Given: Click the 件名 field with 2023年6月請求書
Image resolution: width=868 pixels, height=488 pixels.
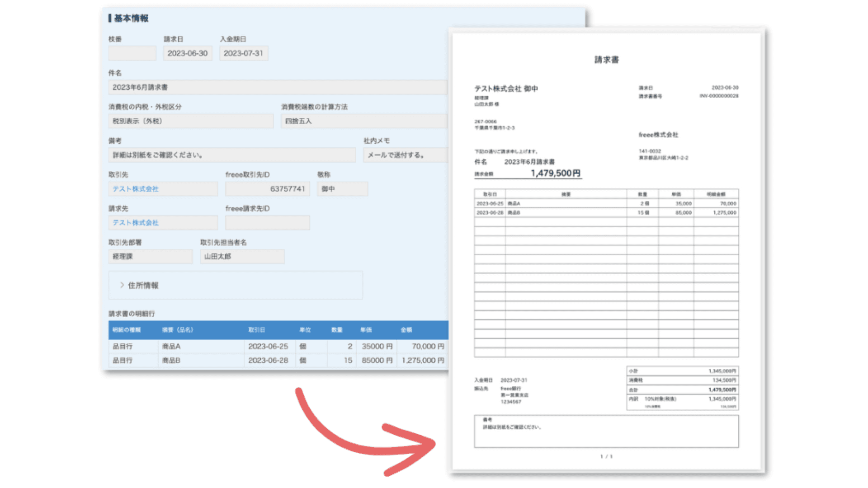Looking at the screenshot, I should (x=278, y=87).
